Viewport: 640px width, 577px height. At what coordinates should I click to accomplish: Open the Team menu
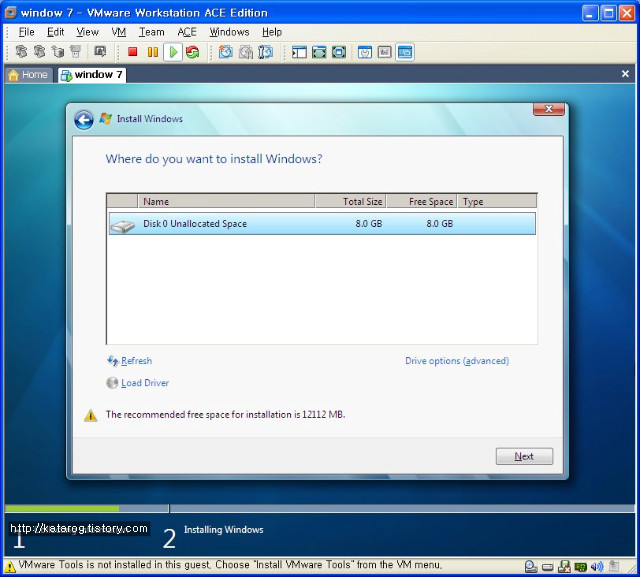point(151,32)
